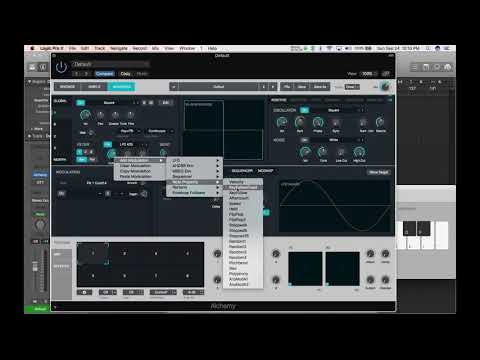Toggle the FILTER On button
480x360 pixels.
pos(107,144)
